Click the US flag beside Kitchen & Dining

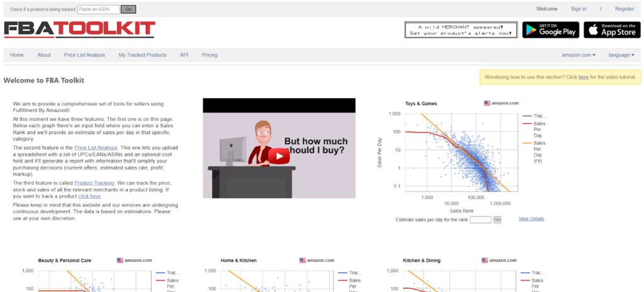[485, 260]
